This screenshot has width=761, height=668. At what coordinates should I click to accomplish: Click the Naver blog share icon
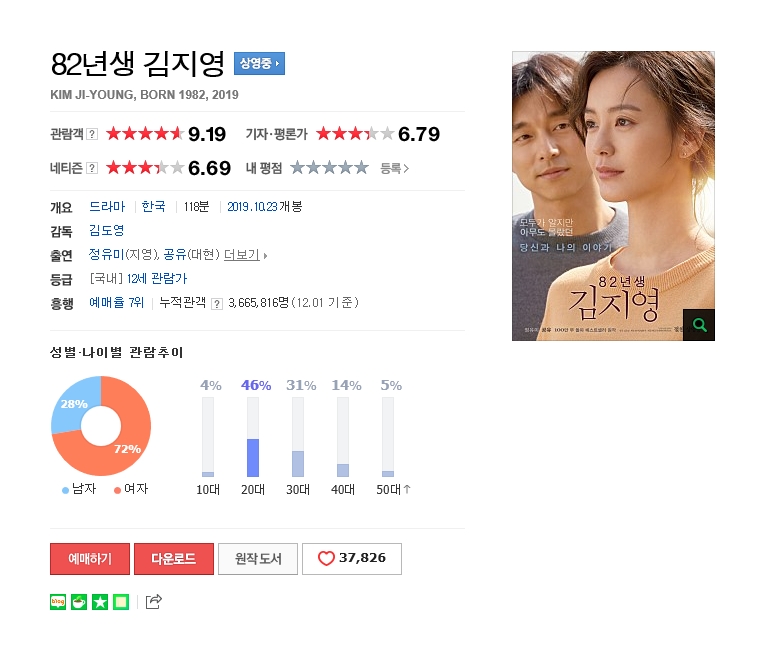pos(58,602)
